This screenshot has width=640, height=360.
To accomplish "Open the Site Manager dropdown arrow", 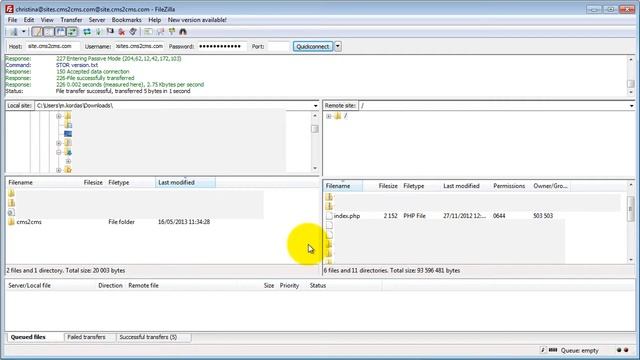I will click(x=24, y=32).
